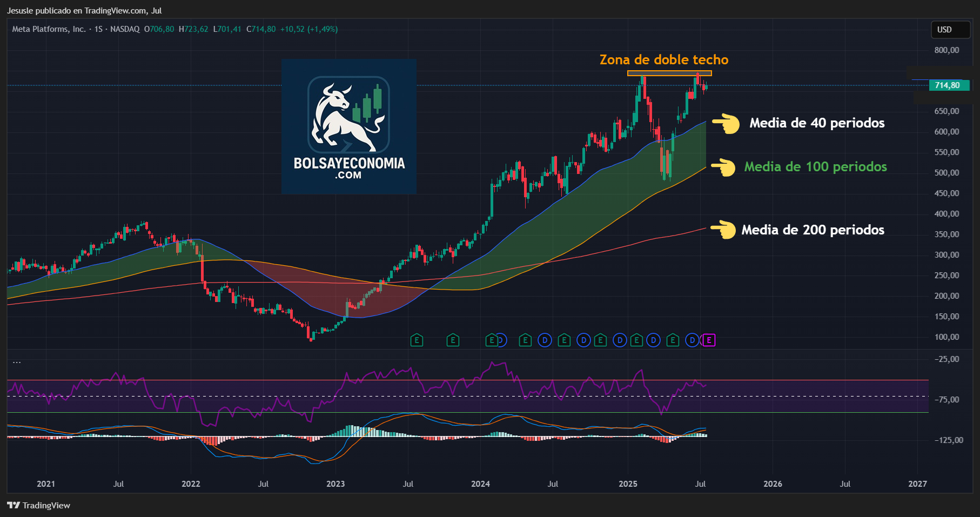This screenshot has width=980, height=517.
Task: Click the 2021 time axis label
Action: click(46, 484)
